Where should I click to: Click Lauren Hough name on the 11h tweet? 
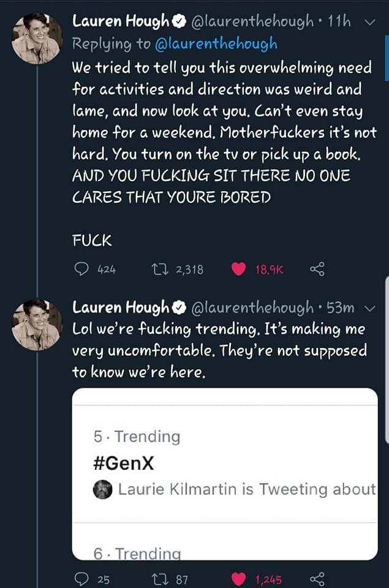[120, 21]
